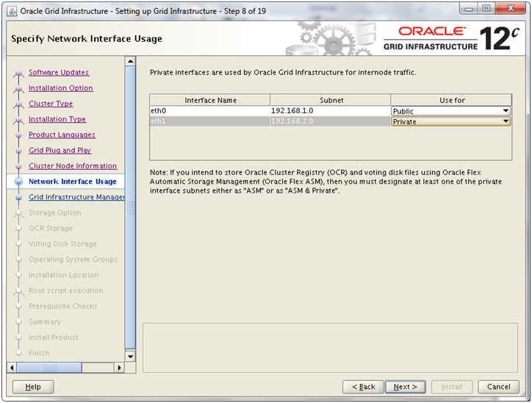Select the eth1 interface name cell

coord(209,121)
